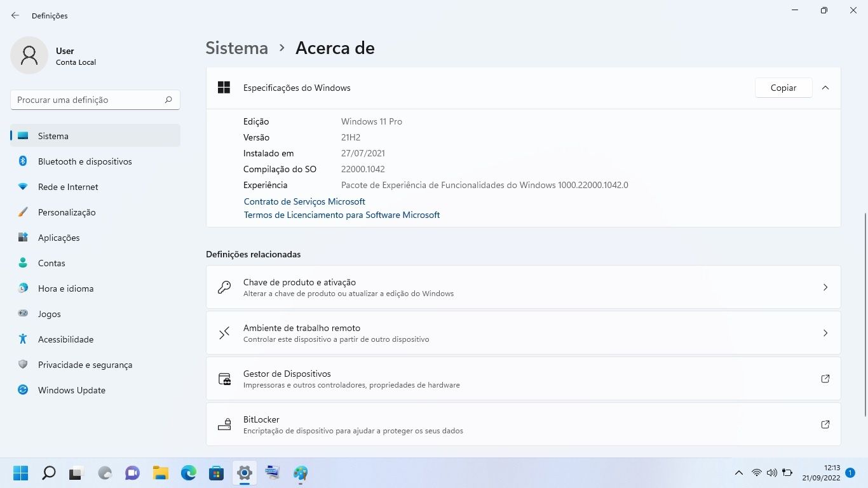Open Task View on the taskbar

tap(77, 473)
